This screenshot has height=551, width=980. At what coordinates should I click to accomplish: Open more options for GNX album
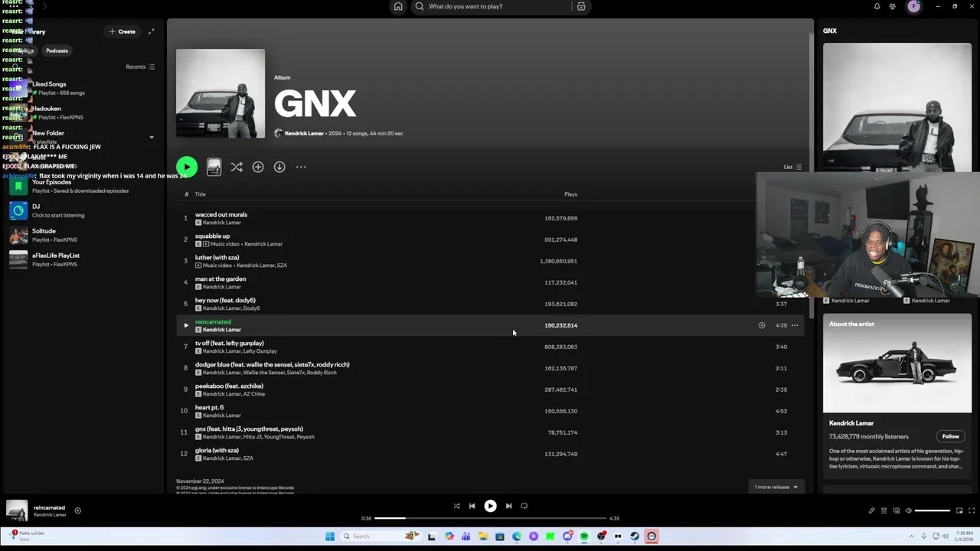click(x=301, y=167)
